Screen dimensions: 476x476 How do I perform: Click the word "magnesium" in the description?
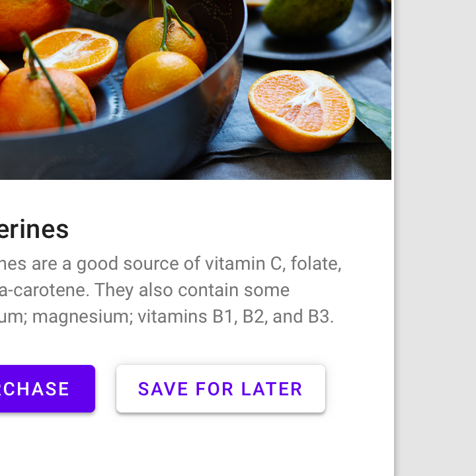[83, 317]
